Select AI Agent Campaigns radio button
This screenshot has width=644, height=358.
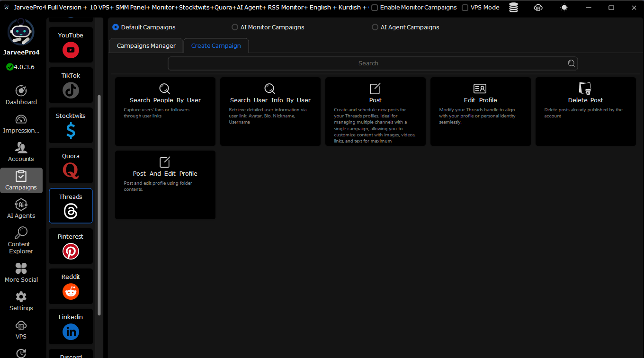pyautogui.click(x=375, y=27)
